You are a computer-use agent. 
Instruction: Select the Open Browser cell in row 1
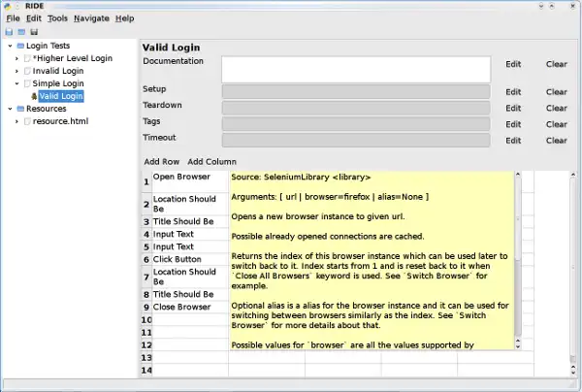190,181
